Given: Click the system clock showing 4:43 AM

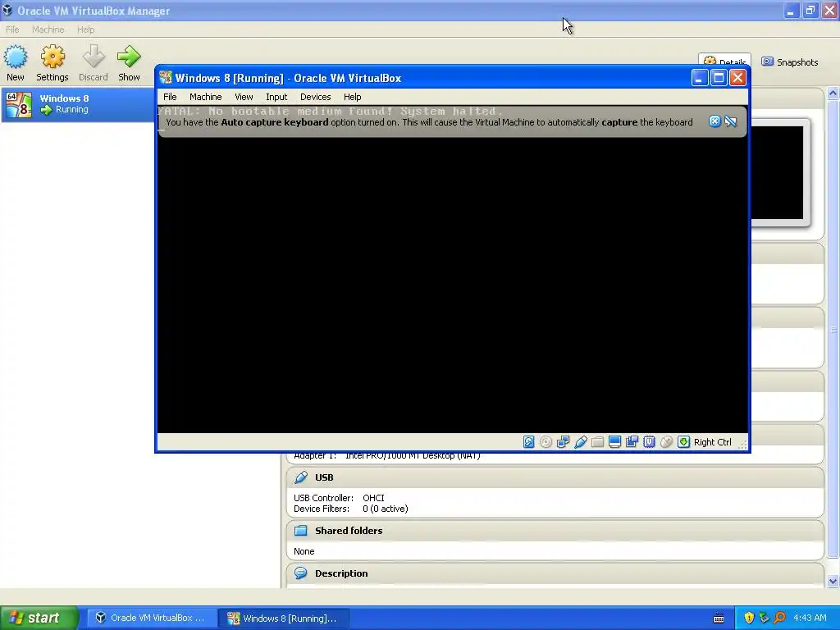Looking at the screenshot, I should coord(810,618).
